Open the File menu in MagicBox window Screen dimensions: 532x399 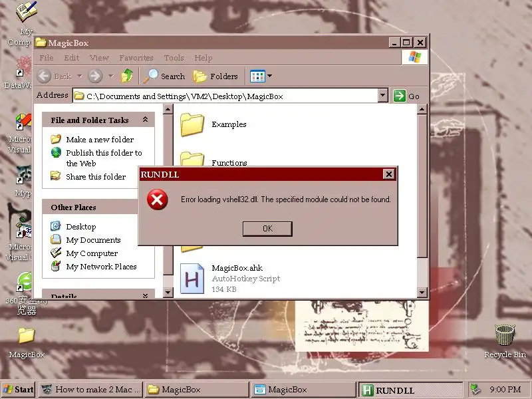[x=47, y=58]
